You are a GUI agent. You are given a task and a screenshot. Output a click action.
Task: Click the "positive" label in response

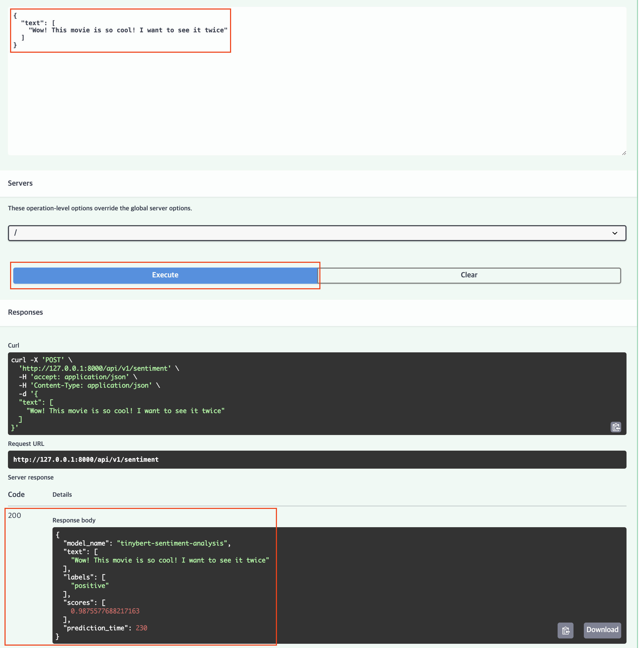(90, 586)
